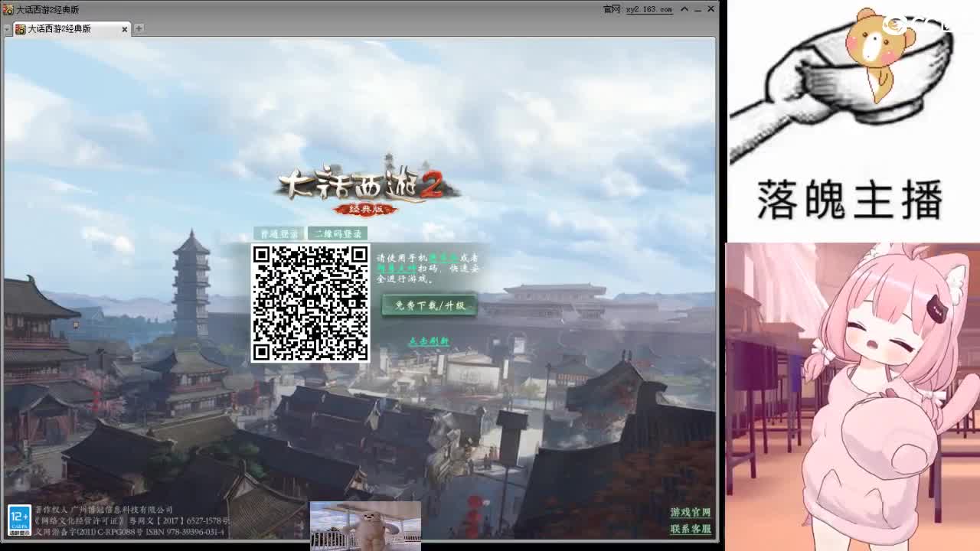The height and width of the screenshot is (551, 980).
Task: Open the tab list dropdown arrow
Action: point(7,29)
